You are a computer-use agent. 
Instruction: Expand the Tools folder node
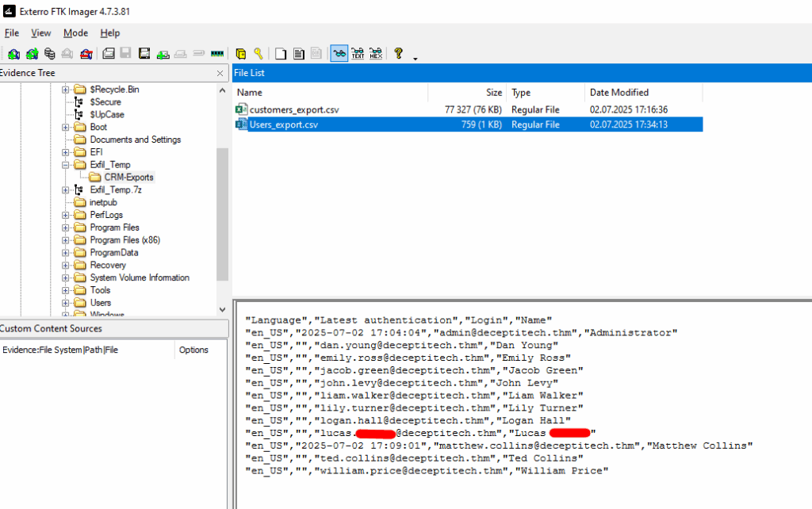tap(66, 290)
